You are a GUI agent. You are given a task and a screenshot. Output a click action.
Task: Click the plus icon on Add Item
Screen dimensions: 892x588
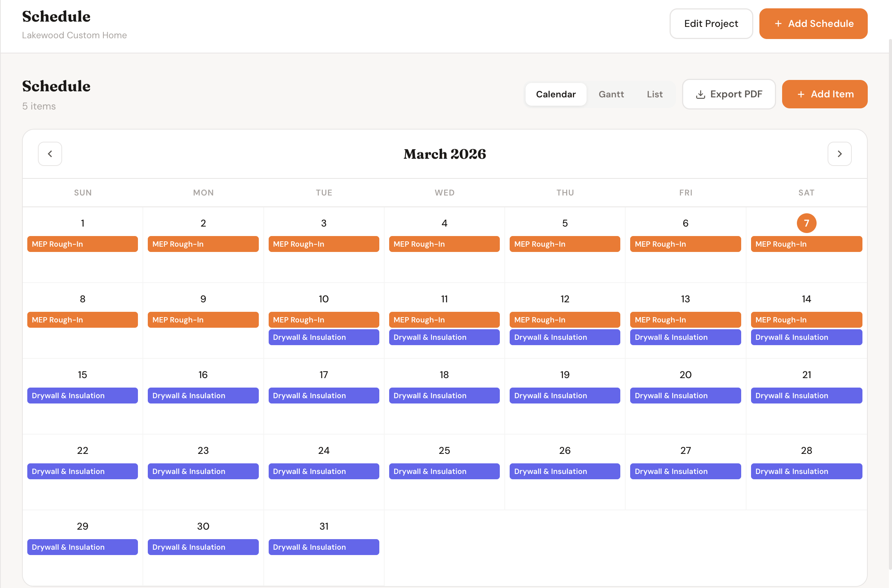801,94
